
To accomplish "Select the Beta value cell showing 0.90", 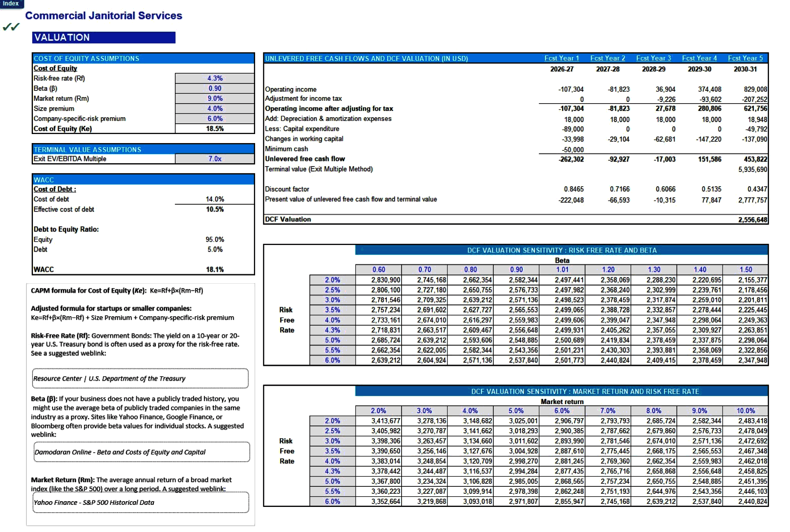I will pyautogui.click(x=215, y=88).
